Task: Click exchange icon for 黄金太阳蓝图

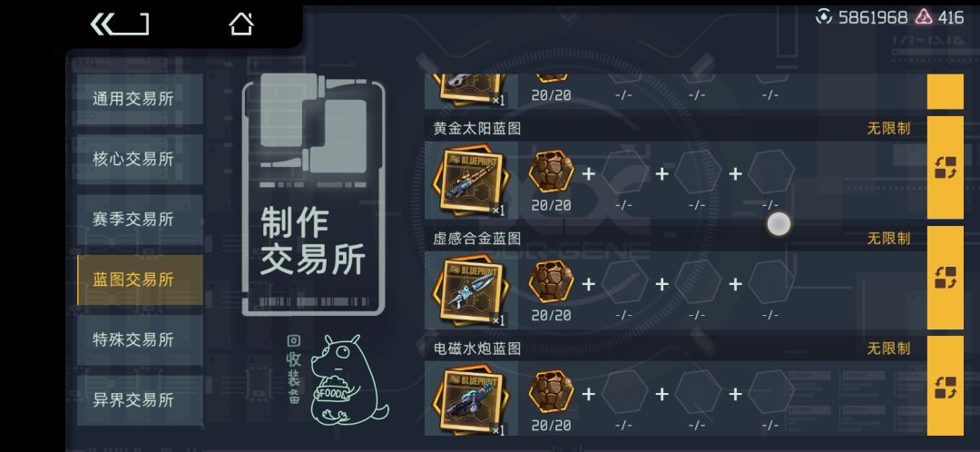Action: (x=945, y=168)
